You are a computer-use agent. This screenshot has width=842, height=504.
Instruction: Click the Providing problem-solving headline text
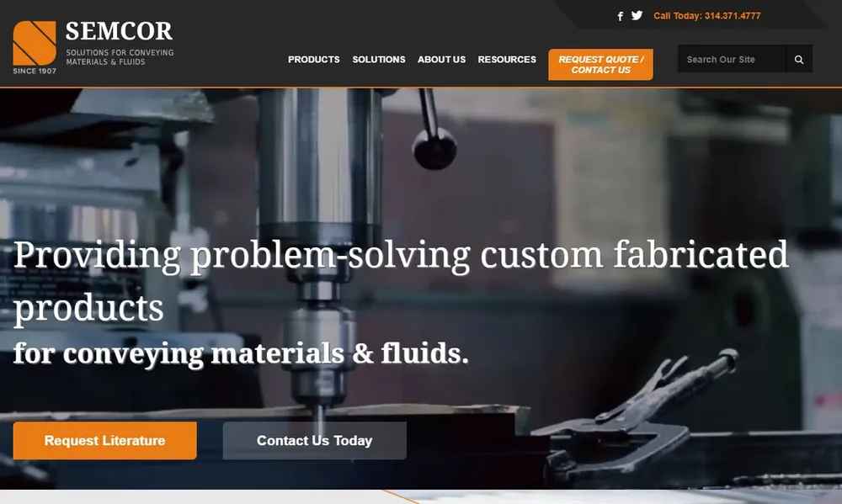(401, 281)
